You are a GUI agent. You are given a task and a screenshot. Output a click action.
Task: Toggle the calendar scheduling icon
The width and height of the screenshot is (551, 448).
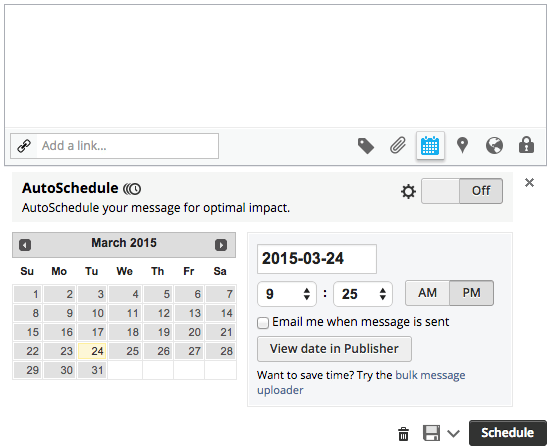click(430, 145)
